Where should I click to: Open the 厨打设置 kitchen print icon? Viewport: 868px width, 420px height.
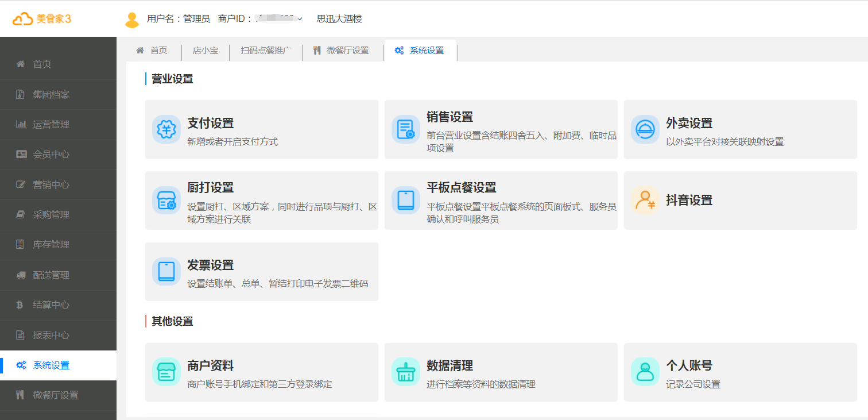[x=166, y=201]
